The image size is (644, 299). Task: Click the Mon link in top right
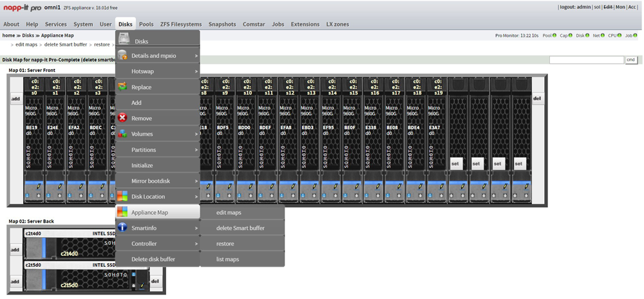pos(620,7)
